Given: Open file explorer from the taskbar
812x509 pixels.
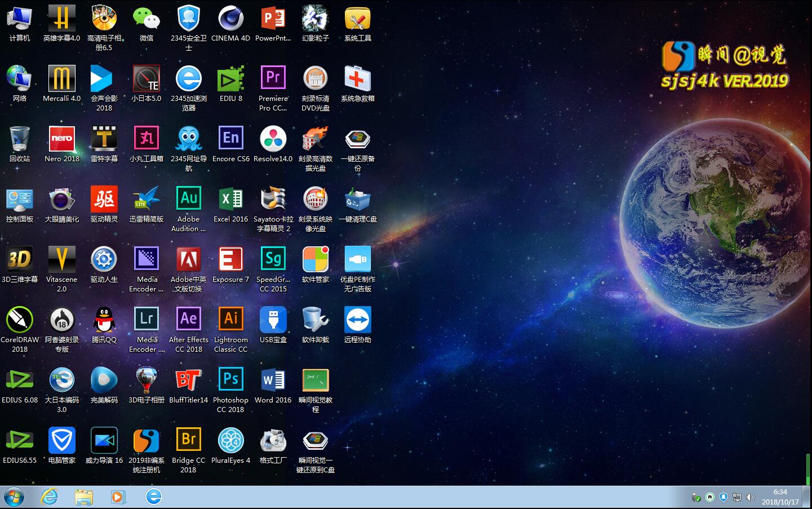Looking at the screenshot, I should tap(84, 497).
